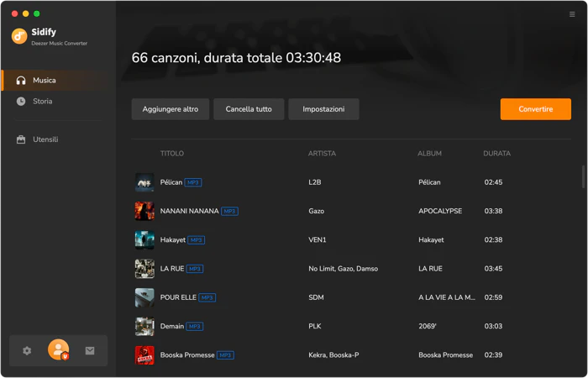Image resolution: width=588 pixels, height=378 pixels.
Task: Click the POUR ELLE cover thumbnail
Action: click(144, 297)
